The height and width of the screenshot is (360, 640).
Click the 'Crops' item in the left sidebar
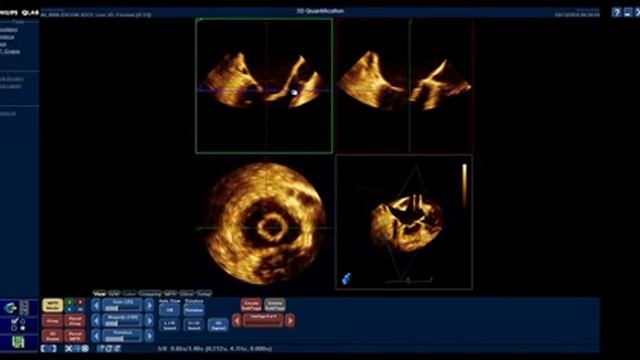pos(9,51)
